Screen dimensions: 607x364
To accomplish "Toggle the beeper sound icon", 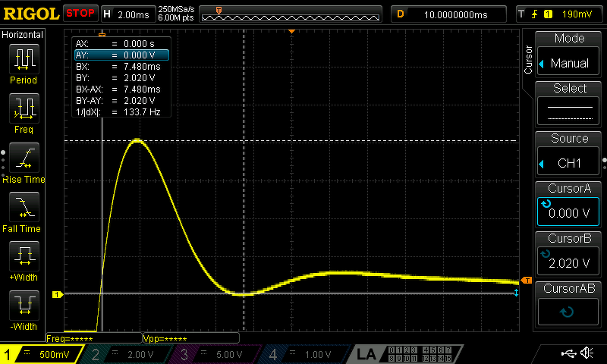I will click(587, 353).
